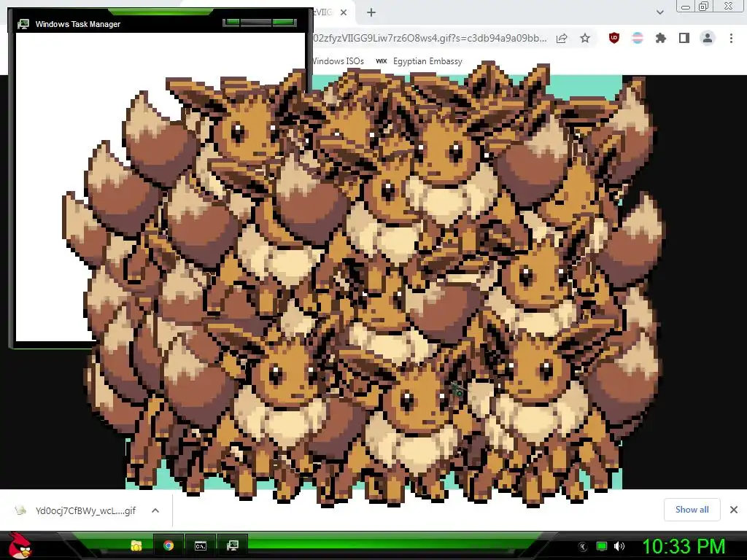Click the 10:33 PM taskbar clock
The height and width of the screenshot is (560, 747).
[684, 547]
